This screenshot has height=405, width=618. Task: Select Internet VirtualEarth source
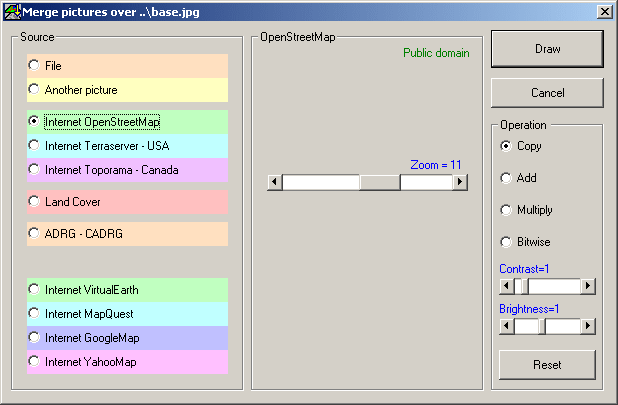tap(127, 290)
